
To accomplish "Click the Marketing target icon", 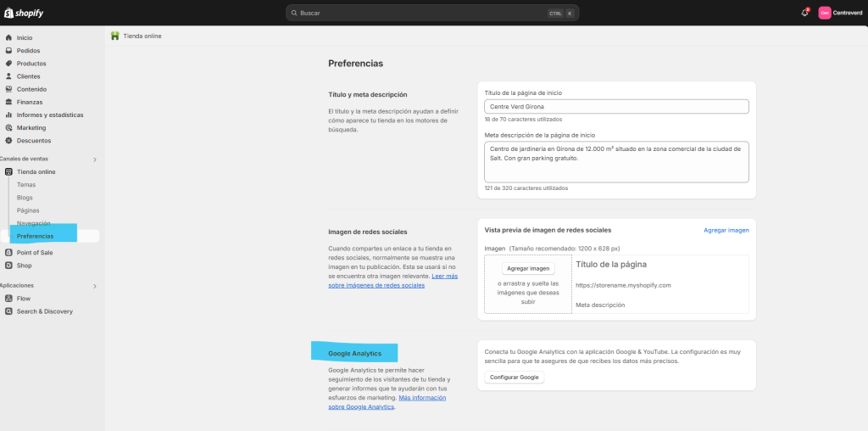I will 8,127.
